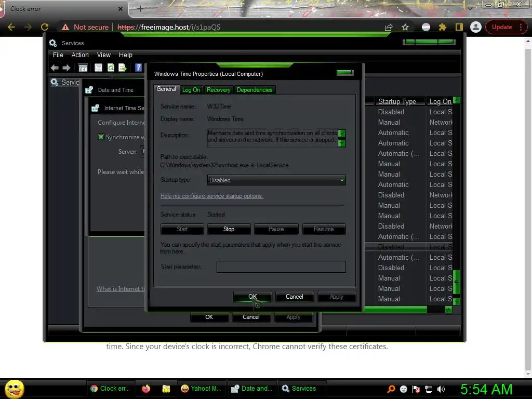This screenshot has width=532, height=399.
Task: Click OK in Windows Time Properties
Action: 253,297
